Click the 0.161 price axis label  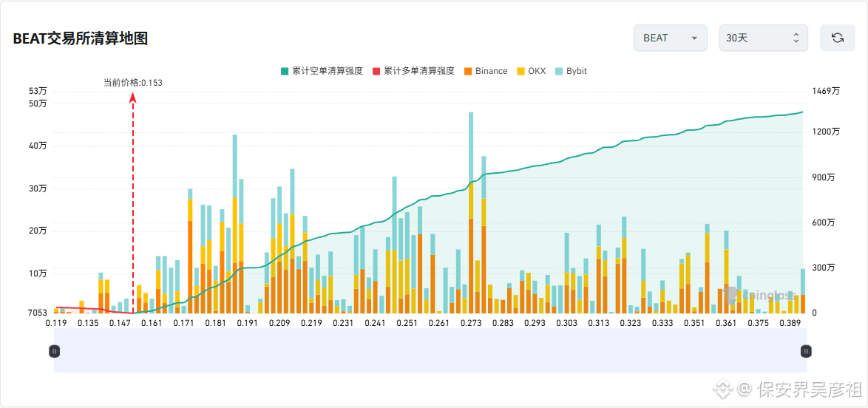pyautogui.click(x=152, y=323)
